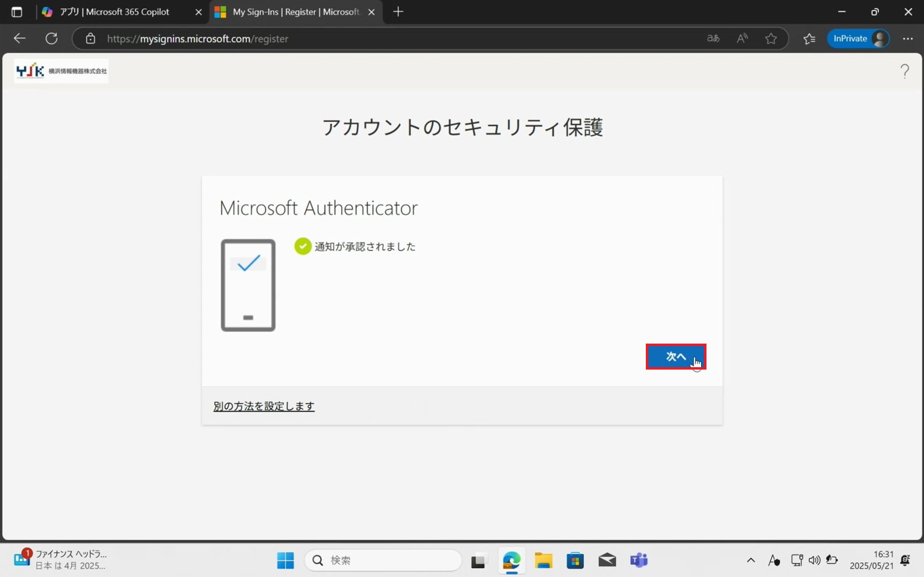This screenshot has width=924, height=577.
Task: Click the help question mark icon
Action: 905,71
